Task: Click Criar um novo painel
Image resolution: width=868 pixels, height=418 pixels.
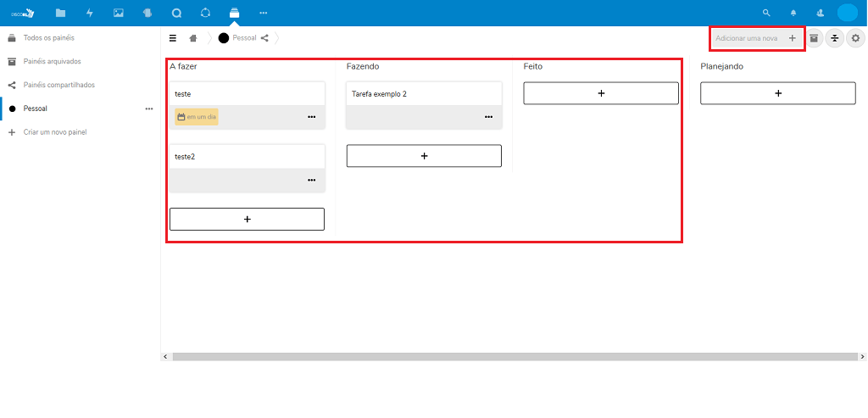Action: coord(55,132)
